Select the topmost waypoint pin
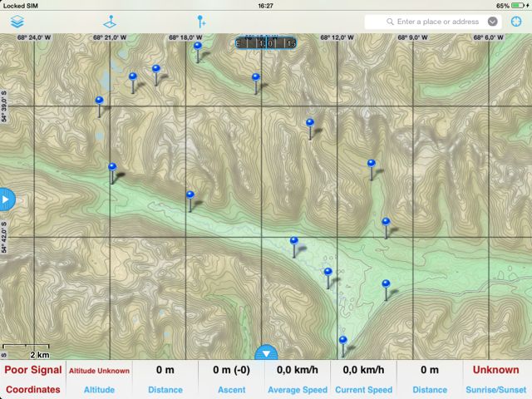The width and height of the screenshot is (532, 399). (x=198, y=48)
